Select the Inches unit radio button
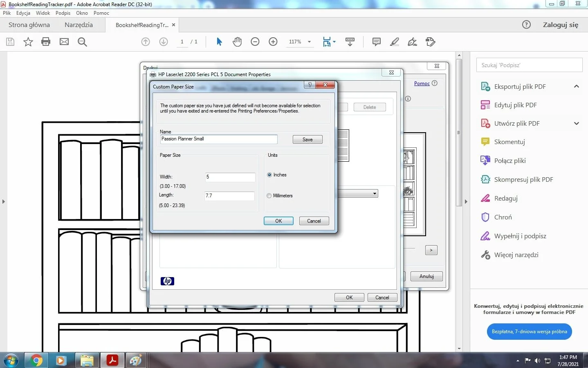The image size is (588, 368). click(269, 174)
